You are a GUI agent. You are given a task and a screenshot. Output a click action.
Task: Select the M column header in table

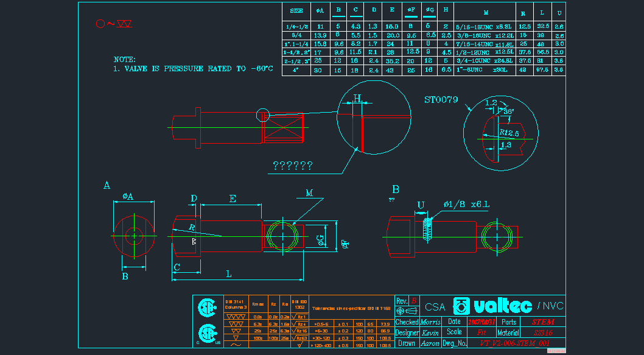point(485,12)
